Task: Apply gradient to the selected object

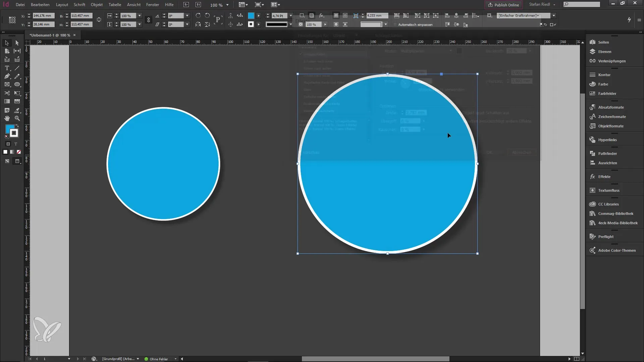Action: pyautogui.click(x=12, y=152)
